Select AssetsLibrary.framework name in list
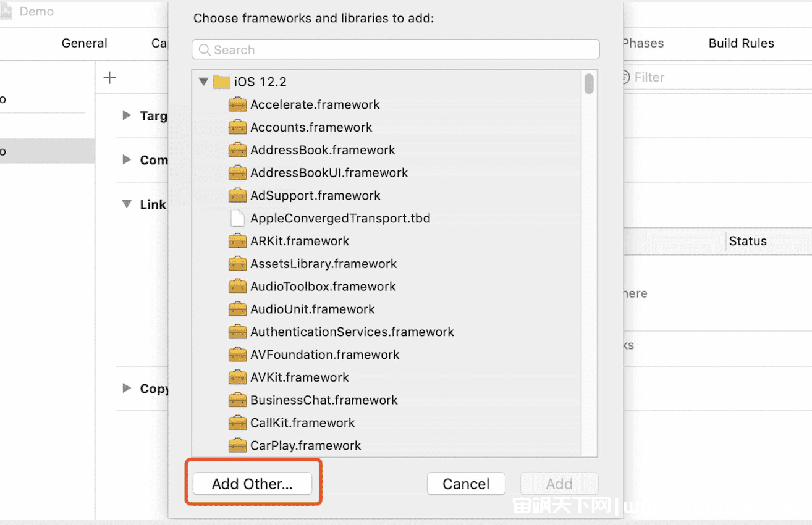 point(324,264)
